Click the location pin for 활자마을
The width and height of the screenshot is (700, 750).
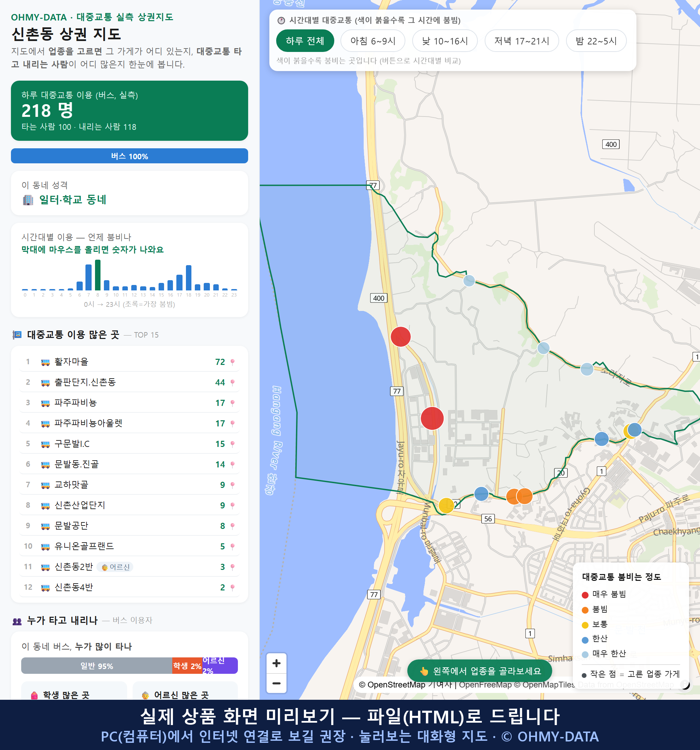tap(232, 362)
